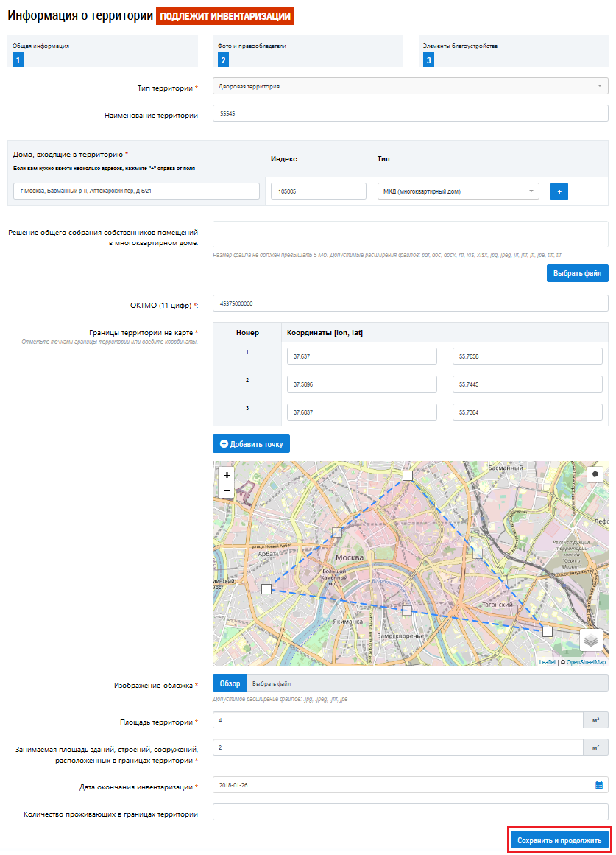Image resolution: width=616 pixels, height=855 pixels.
Task: Click the Добавить точку button
Action: [251, 444]
